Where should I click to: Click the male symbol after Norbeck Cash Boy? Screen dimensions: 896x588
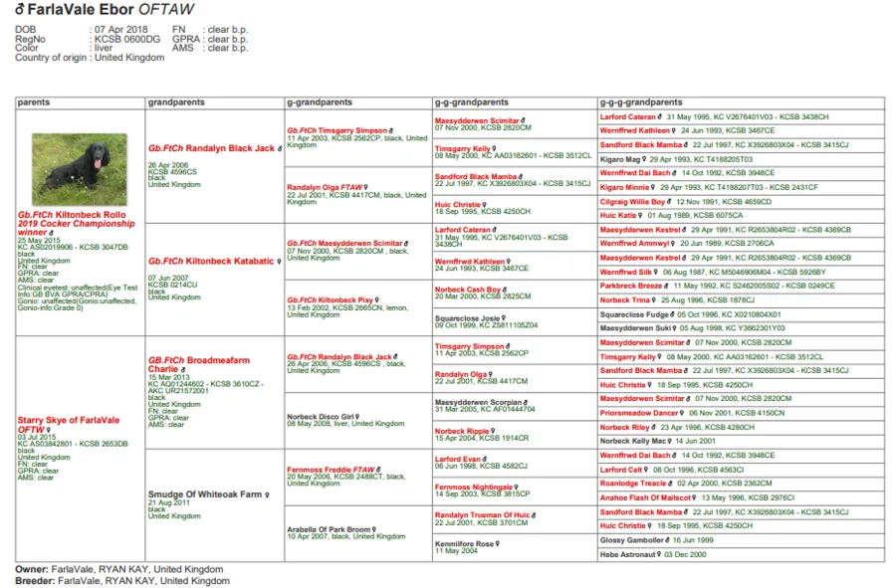(x=506, y=290)
